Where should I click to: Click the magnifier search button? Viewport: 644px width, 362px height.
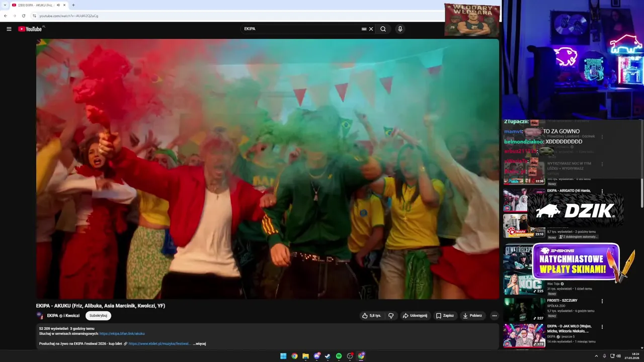pyautogui.click(x=383, y=29)
